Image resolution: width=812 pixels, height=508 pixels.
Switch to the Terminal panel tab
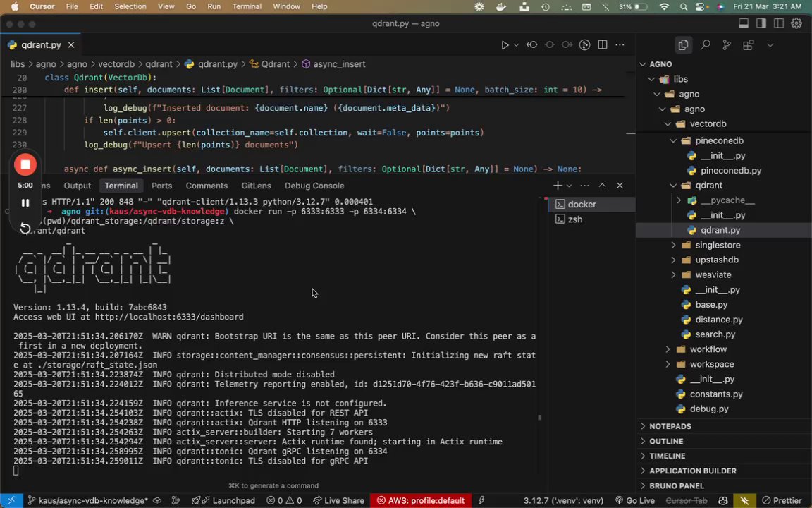point(121,186)
